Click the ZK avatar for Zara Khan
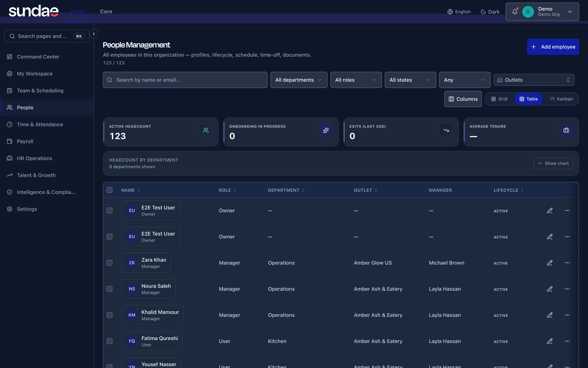588x368 pixels. pyautogui.click(x=132, y=263)
